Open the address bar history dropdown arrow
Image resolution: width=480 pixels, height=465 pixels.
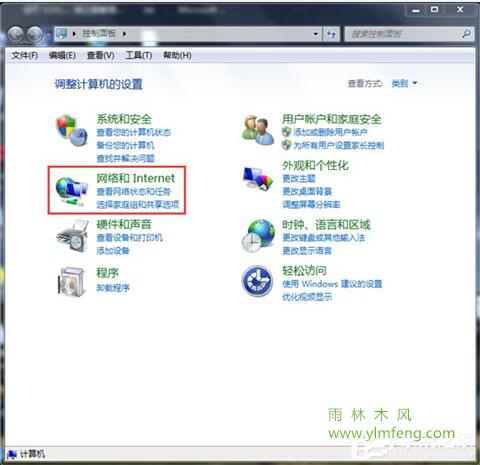pos(315,34)
